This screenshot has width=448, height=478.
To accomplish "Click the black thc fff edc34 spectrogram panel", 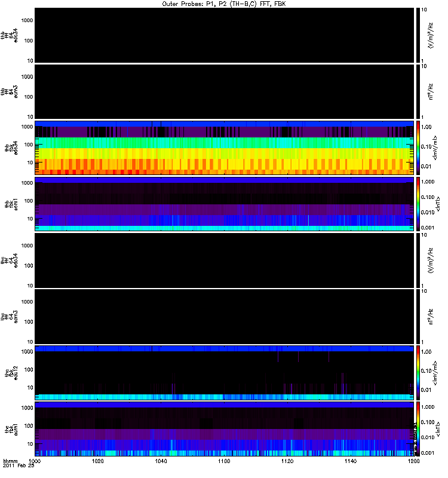I will [225, 261].
